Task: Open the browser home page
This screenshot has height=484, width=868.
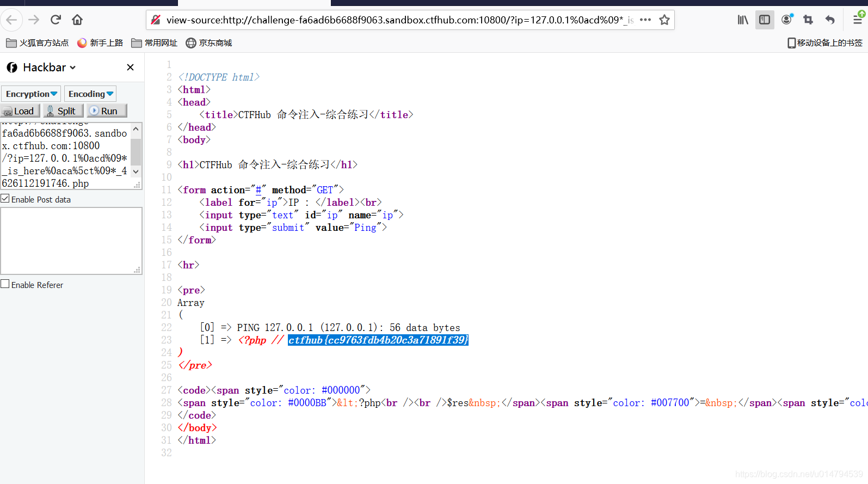Action: pos(77,20)
